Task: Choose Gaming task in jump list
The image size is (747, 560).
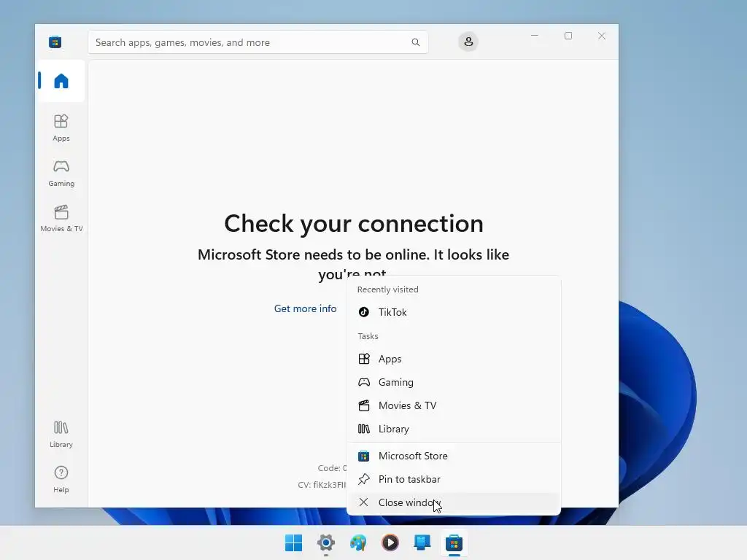Action: pyautogui.click(x=454, y=382)
